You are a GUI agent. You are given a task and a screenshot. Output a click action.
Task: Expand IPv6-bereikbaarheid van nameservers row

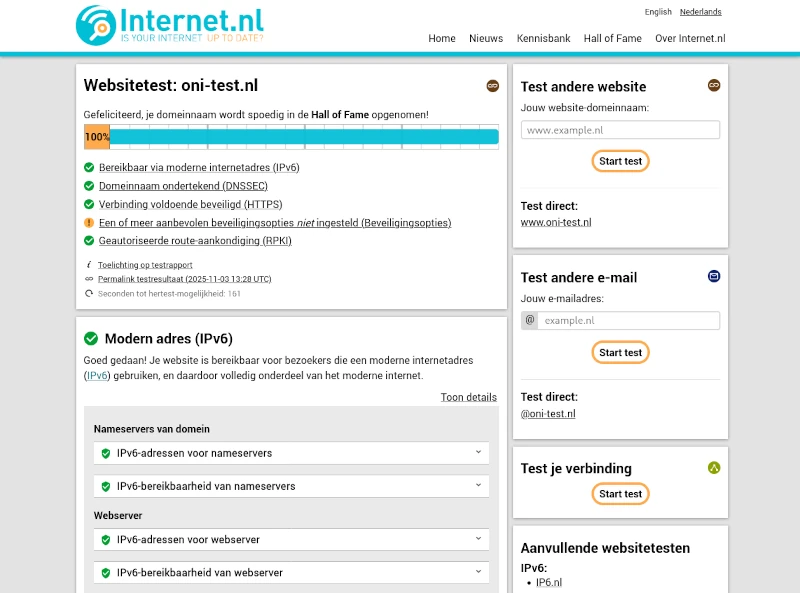(x=293, y=486)
